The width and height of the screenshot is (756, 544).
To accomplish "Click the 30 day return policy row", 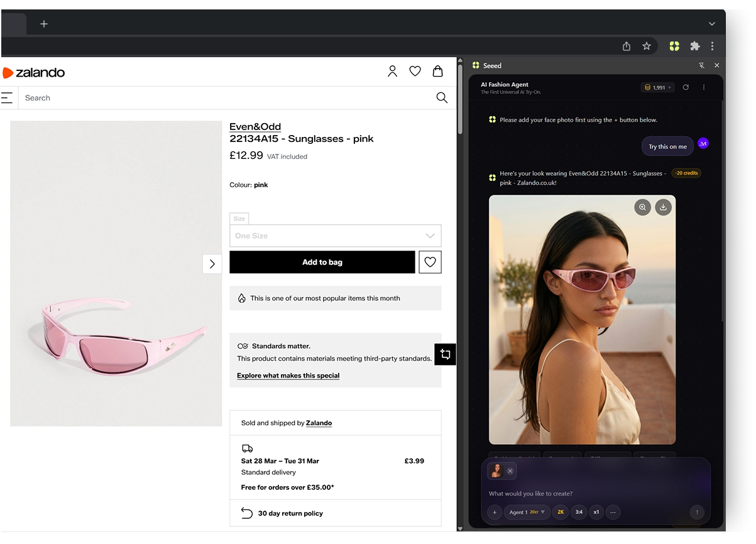I will tap(336, 513).
